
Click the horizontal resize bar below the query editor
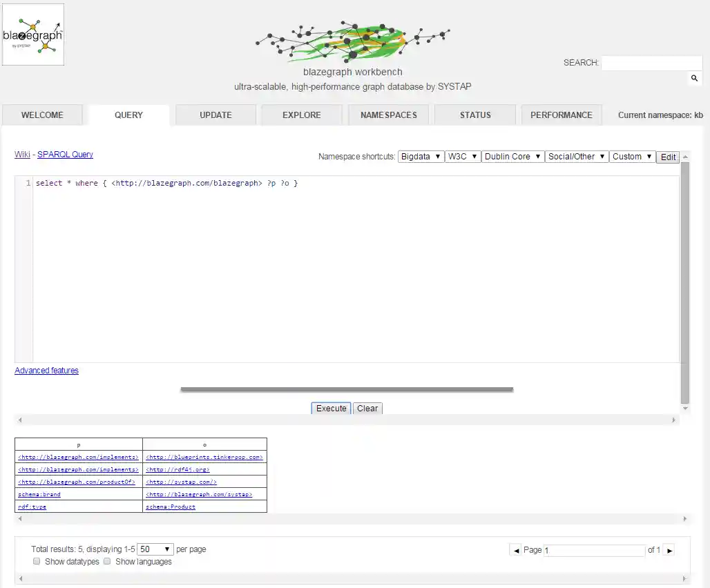(x=347, y=389)
